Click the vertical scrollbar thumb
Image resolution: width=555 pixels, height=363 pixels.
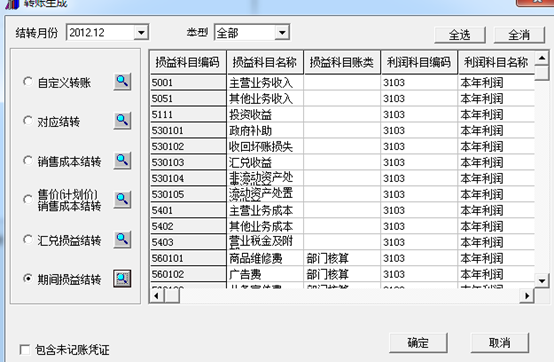[x=542, y=73]
